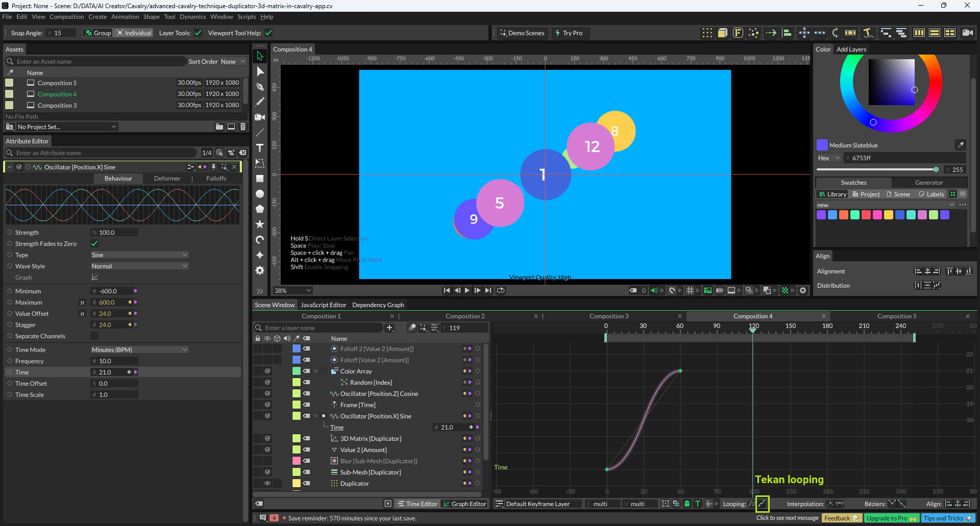980x526 pixels.
Task: Select the Polygon shape tool
Action: pos(260,209)
